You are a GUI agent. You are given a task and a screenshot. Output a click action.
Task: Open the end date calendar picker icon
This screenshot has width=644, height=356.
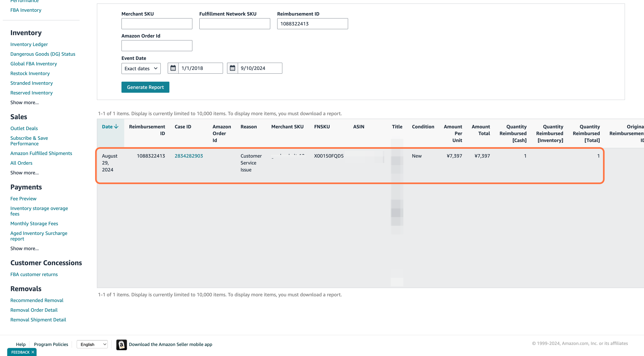[x=232, y=68]
